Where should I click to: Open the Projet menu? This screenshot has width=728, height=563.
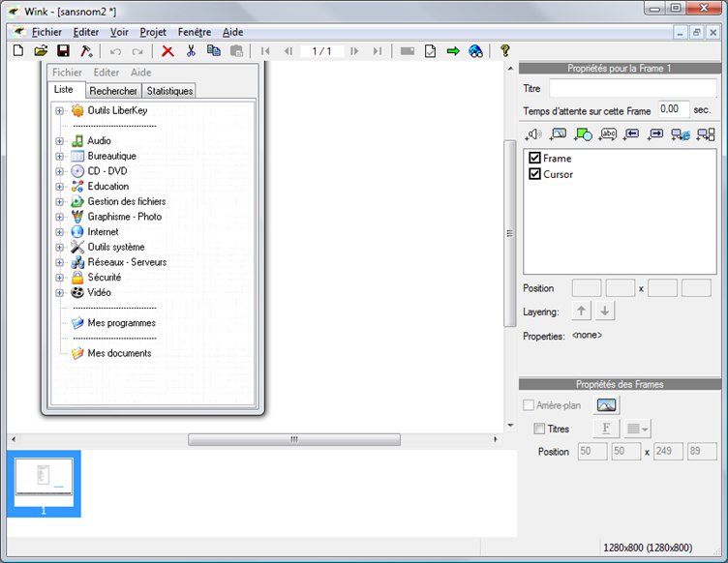coord(153,32)
